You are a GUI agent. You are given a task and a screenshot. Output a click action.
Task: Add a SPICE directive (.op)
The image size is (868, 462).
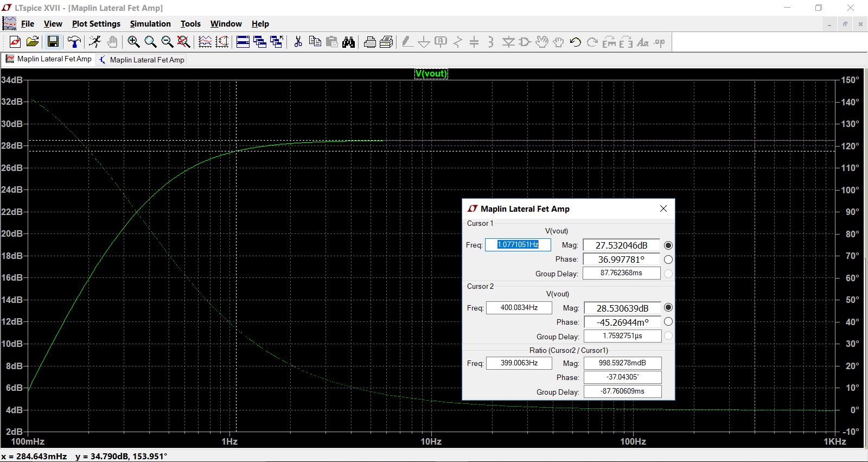(x=660, y=42)
